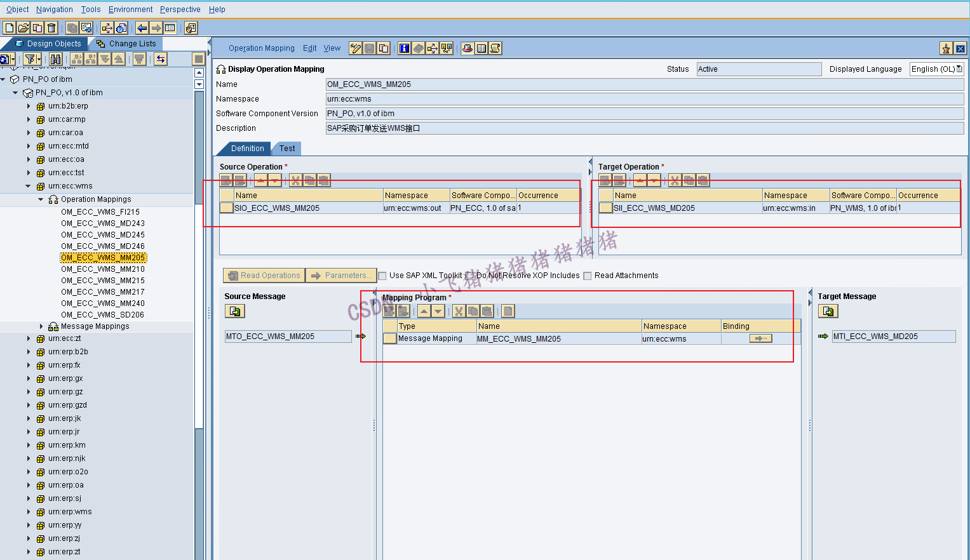Open the editor's View menu

point(332,48)
